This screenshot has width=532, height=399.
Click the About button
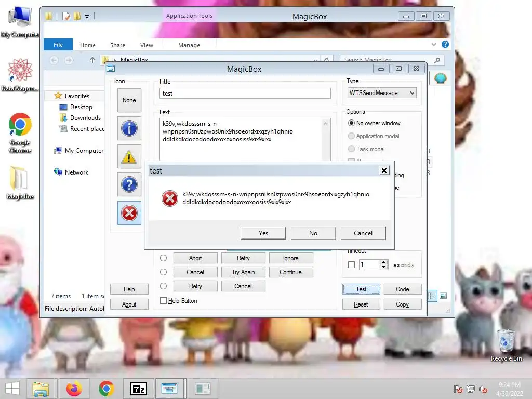(129, 304)
